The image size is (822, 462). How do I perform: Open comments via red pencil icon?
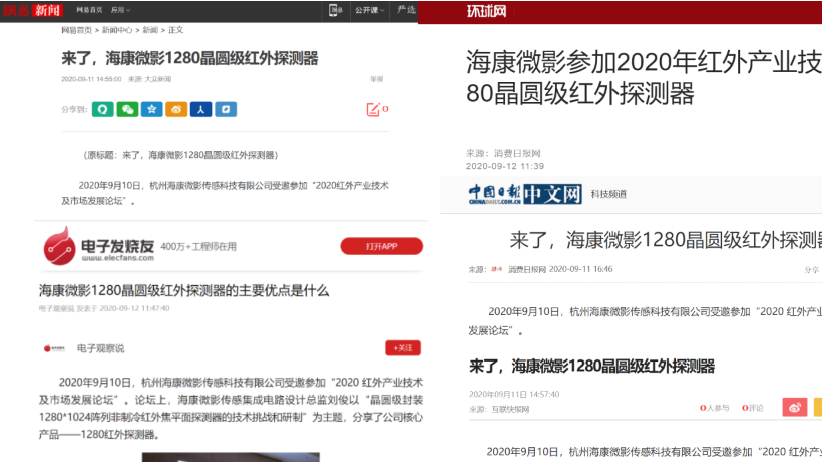(x=373, y=109)
